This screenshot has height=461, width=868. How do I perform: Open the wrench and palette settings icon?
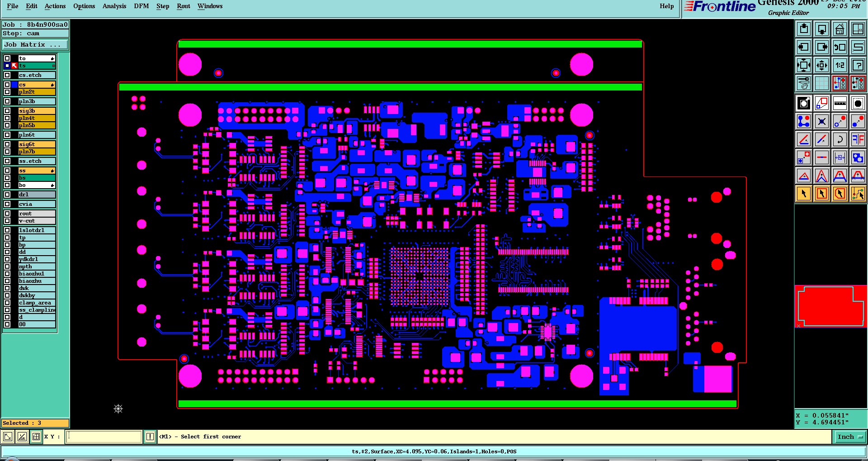[x=804, y=83]
